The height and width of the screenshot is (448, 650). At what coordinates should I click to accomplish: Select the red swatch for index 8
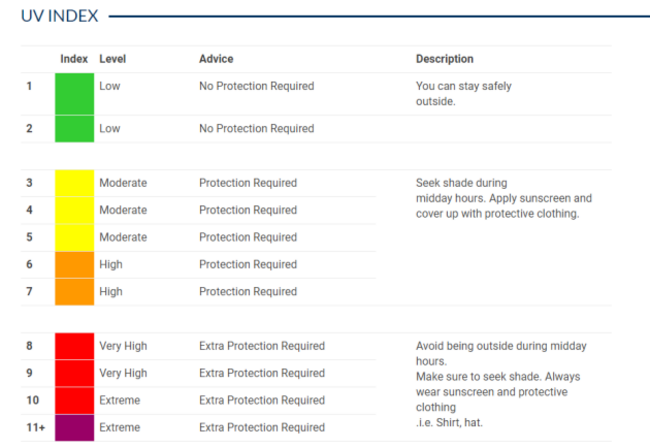[x=75, y=346]
